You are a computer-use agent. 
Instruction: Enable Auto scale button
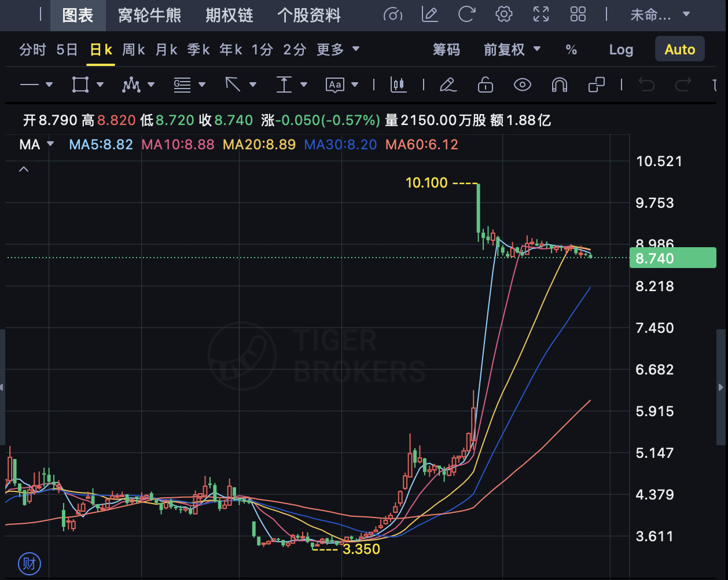pyautogui.click(x=679, y=50)
